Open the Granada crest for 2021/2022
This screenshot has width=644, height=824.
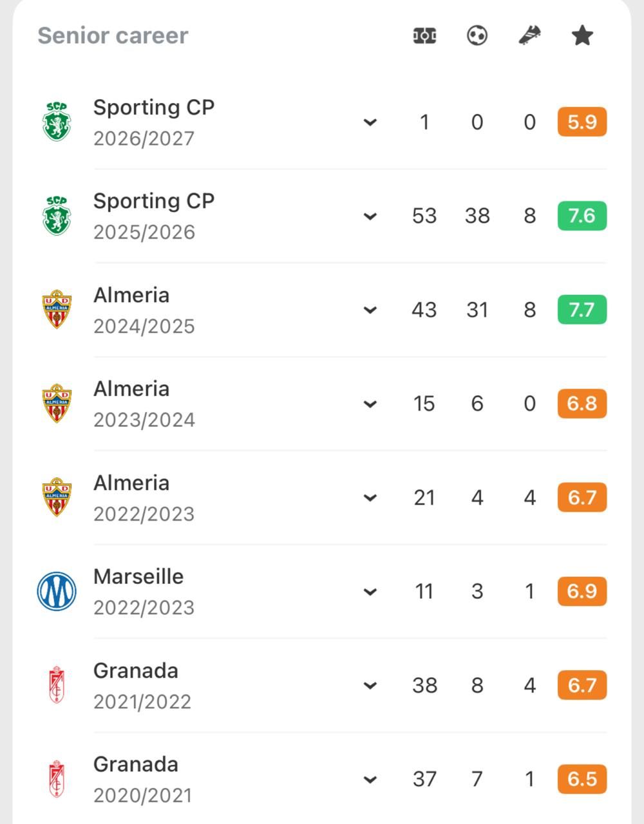pyautogui.click(x=57, y=685)
